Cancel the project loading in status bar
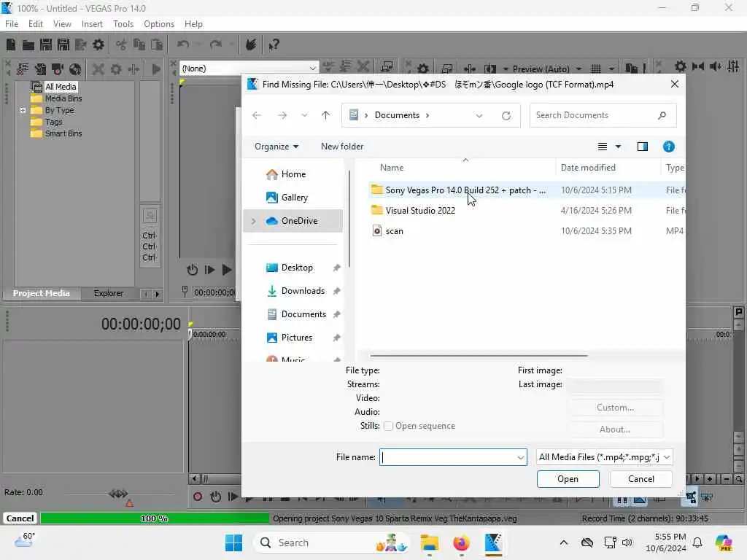This screenshot has height=560, width=747. pos(20,518)
